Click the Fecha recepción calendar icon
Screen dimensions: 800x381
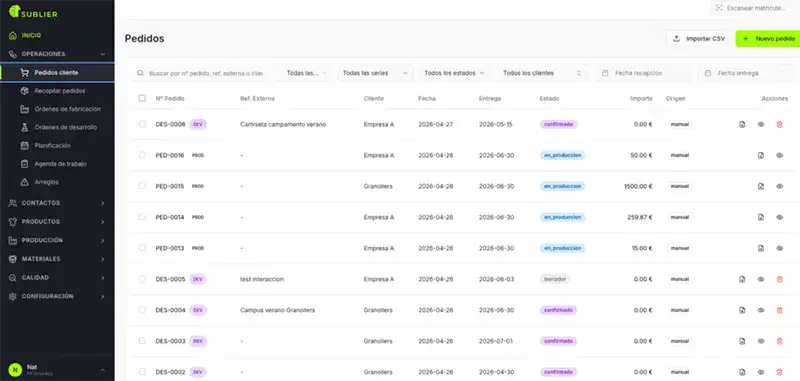tap(605, 73)
